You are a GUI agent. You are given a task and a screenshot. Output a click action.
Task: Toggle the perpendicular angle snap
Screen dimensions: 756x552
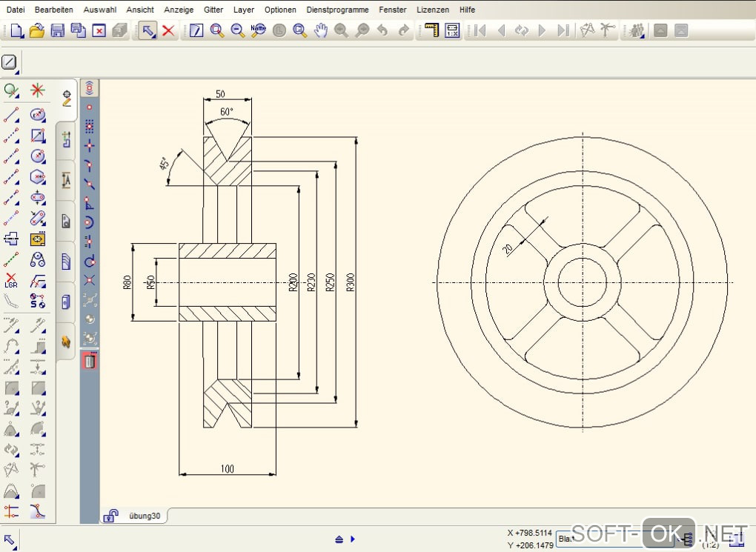click(x=90, y=204)
